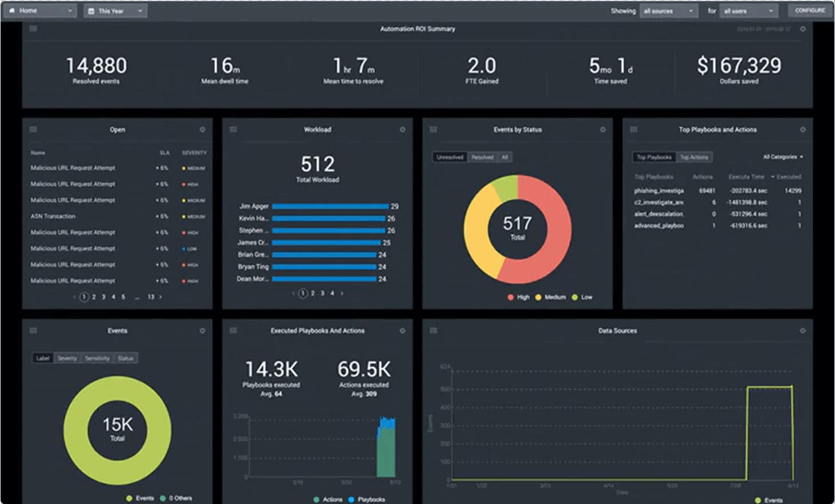Select the Unresolved tab in Events by Status
Viewport: 835px width, 504px height.
click(x=450, y=157)
